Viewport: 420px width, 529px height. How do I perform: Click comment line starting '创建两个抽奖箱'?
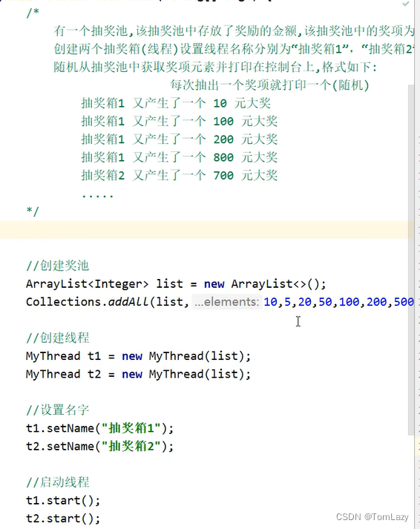click(x=233, y=49)
